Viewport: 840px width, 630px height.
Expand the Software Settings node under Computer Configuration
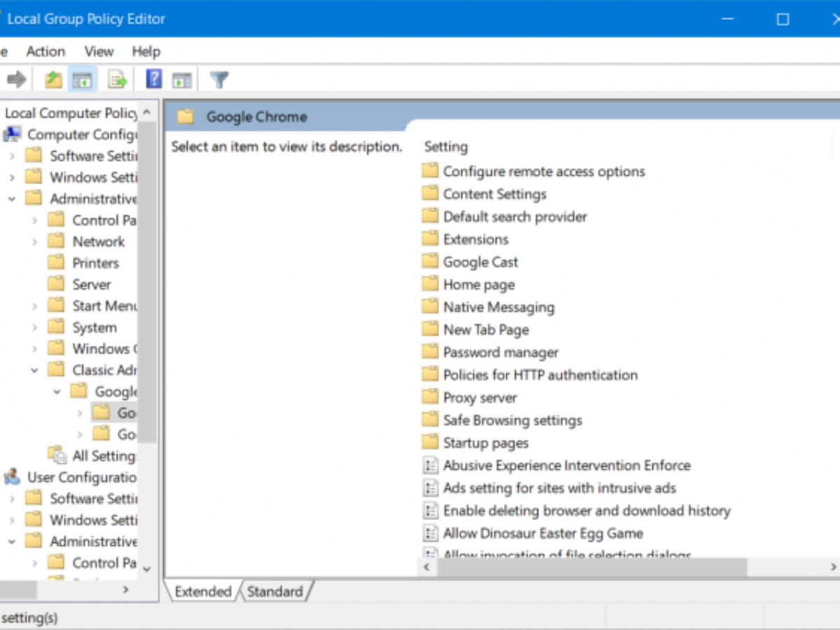pyautogui.click(x=12, y=156)
